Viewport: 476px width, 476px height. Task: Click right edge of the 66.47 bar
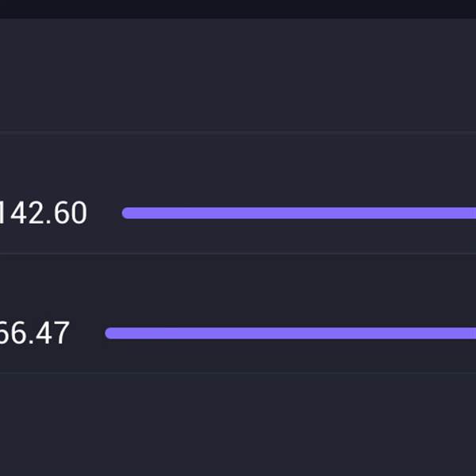pos(472,333)
